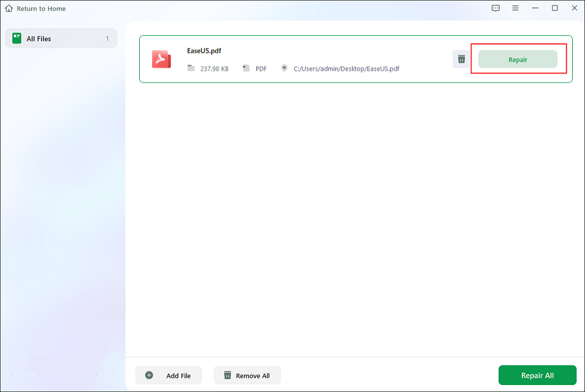Click the All Files count 1
Viewport: 585px width, 392px height.
coord(107,39)
